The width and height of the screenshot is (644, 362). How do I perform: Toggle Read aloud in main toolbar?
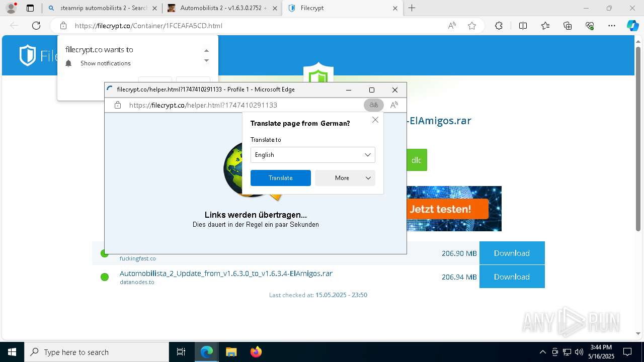tap(452, 26)
